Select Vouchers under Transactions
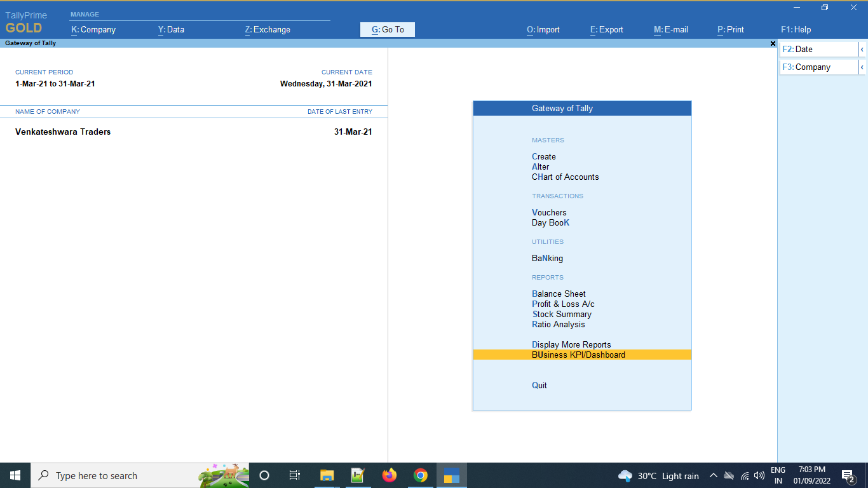The image size is (868, 488). [549, 212]
